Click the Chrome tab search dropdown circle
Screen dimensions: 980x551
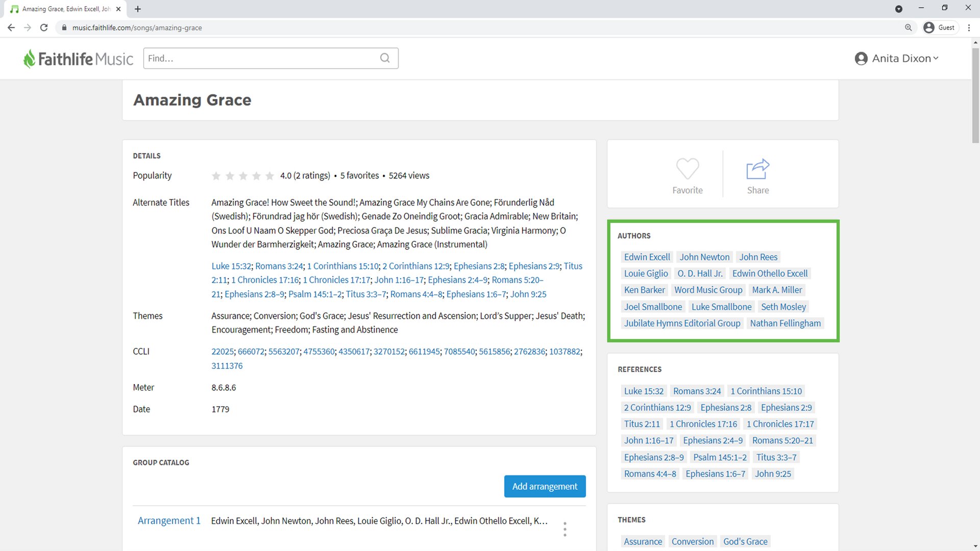click(x=898, y=9)
